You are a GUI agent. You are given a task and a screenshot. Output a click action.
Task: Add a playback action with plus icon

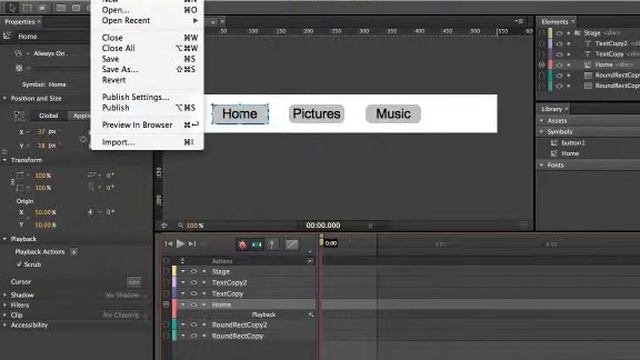[x=74, y=252]
